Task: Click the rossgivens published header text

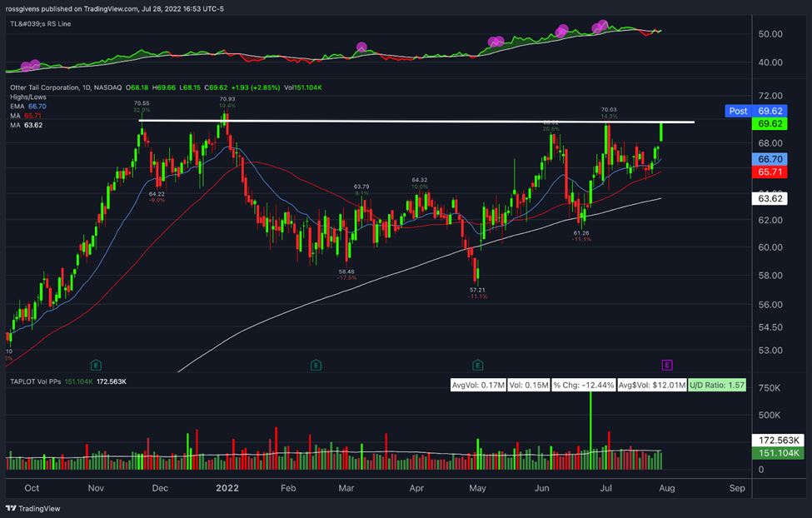Action: [114, 9]
